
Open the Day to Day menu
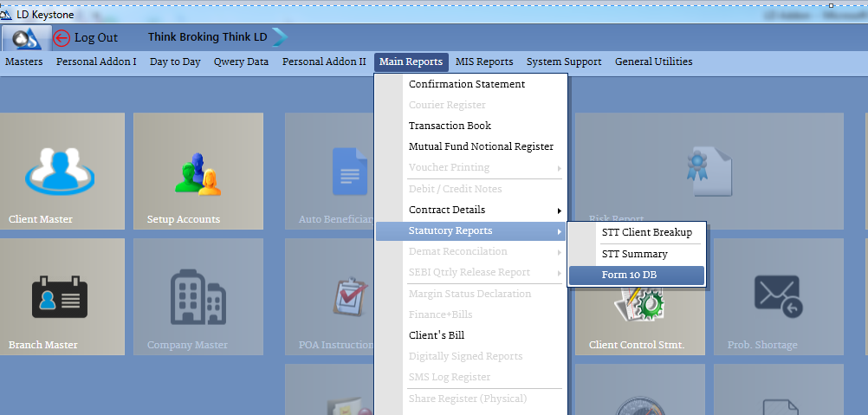175,62
